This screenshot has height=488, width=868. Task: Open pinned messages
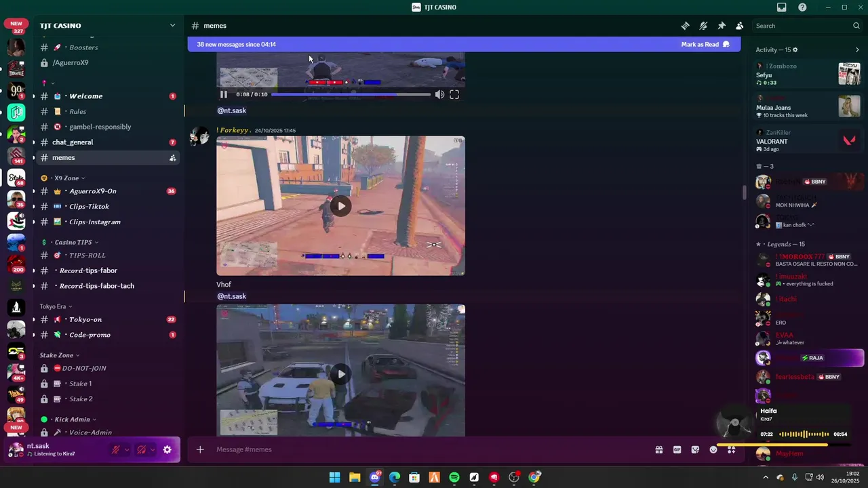coord(722,26)
